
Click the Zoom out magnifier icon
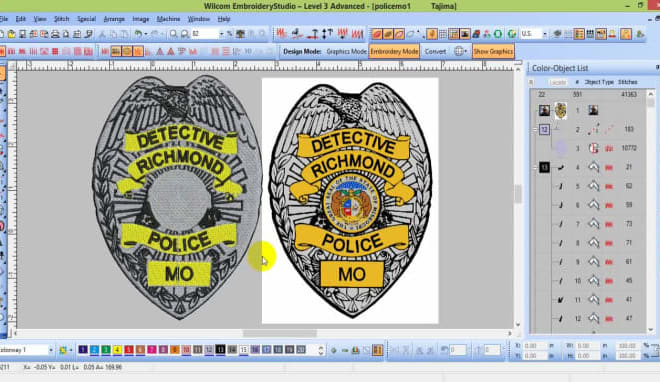click(184, 34)
